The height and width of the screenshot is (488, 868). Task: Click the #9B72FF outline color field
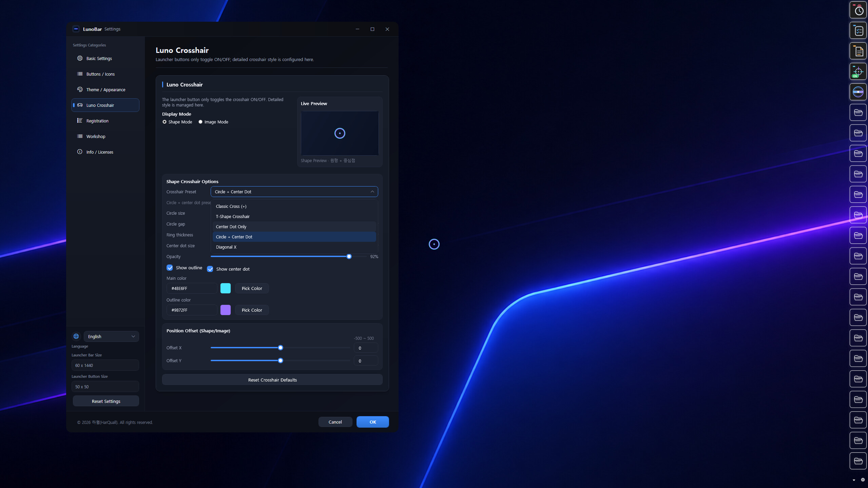(x=192, y=310)
